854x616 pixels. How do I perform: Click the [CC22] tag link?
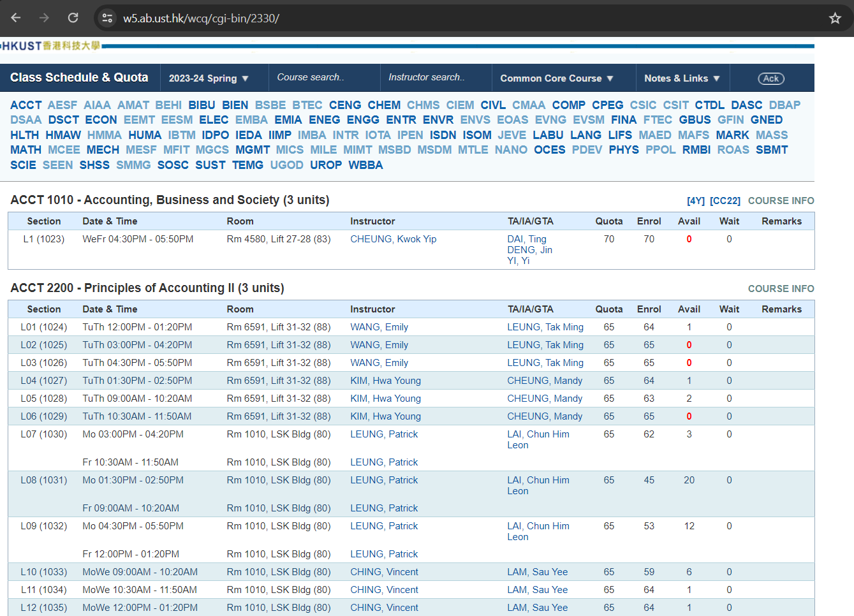pyautogui.click(x=725, y=201)
